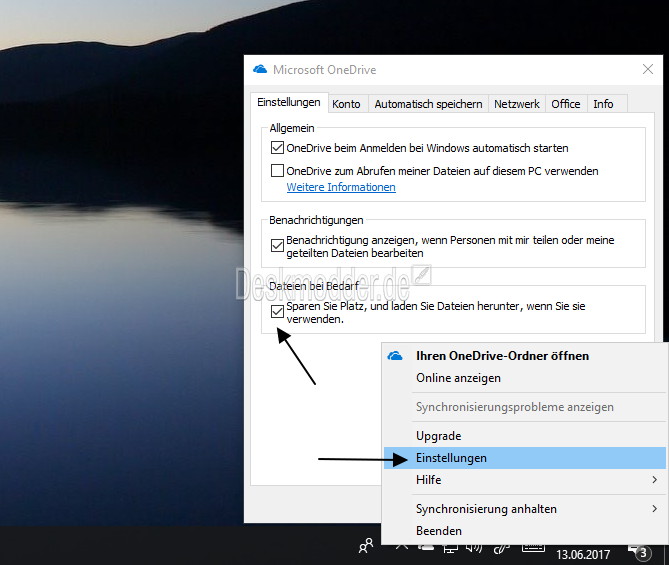Screen dimensions: 669x565
Task: Click the Microsoft OneDrive window title
Action: tap(324, 70)
